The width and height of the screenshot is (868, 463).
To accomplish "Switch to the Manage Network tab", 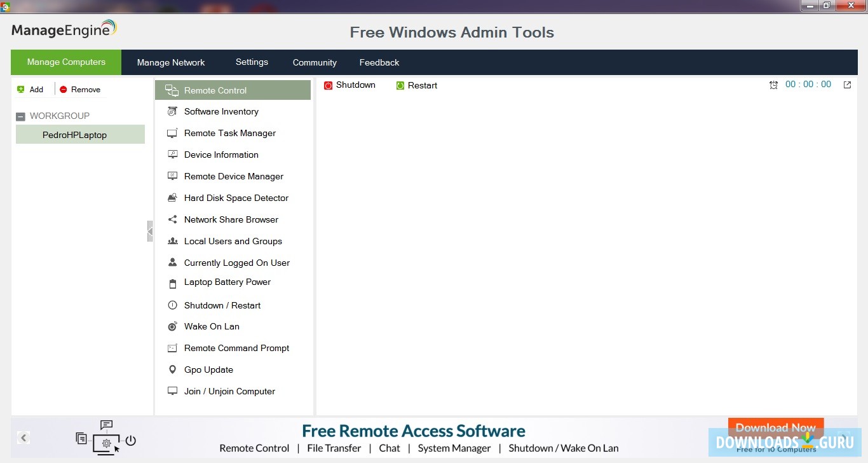I will pos(171,62).
